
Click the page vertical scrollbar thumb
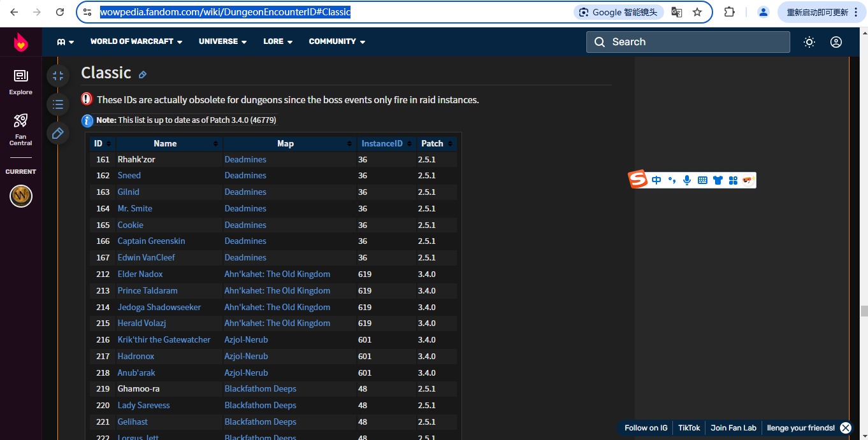[864, 311]
